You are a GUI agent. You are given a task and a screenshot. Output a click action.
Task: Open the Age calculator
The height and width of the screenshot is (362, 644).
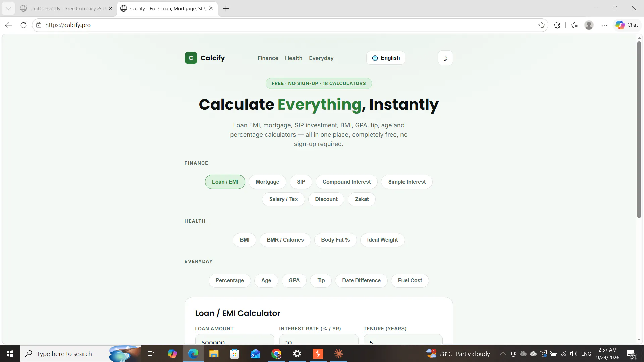point(266,280)
